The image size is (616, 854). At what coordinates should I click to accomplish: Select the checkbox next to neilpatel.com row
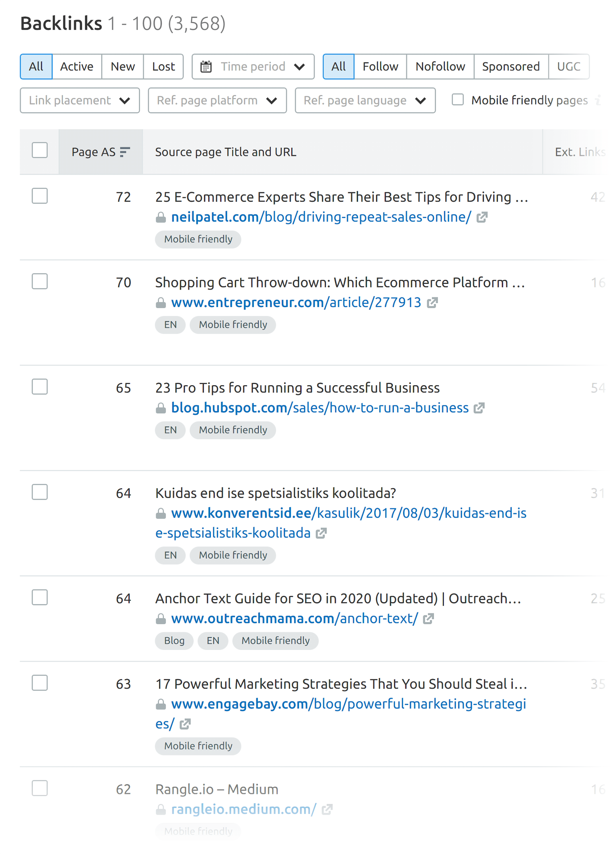pos(40,196)
